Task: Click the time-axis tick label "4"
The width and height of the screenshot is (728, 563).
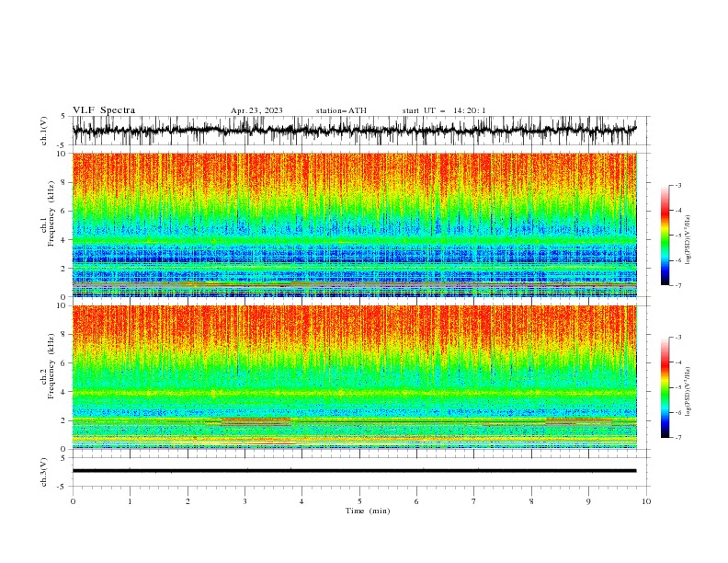Action: click(301, 501)
